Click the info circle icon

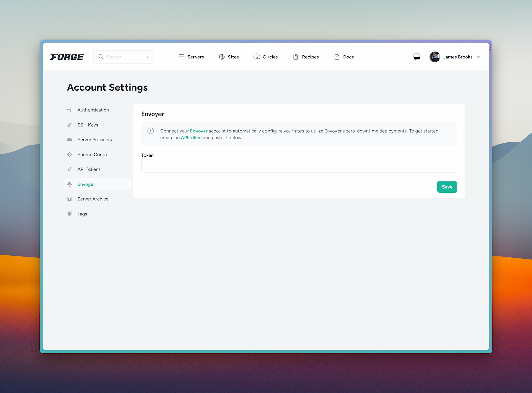(151, 131)
